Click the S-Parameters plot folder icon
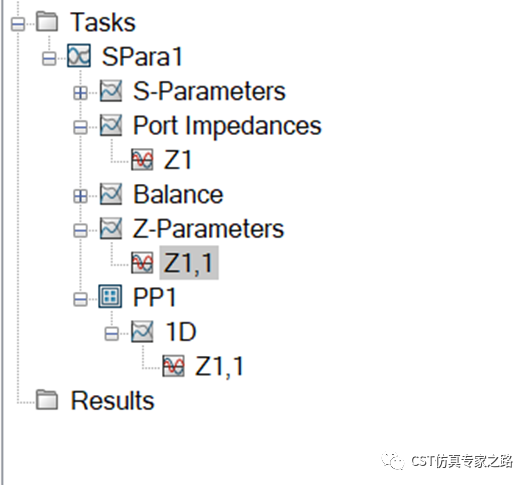 coord(111,90)
